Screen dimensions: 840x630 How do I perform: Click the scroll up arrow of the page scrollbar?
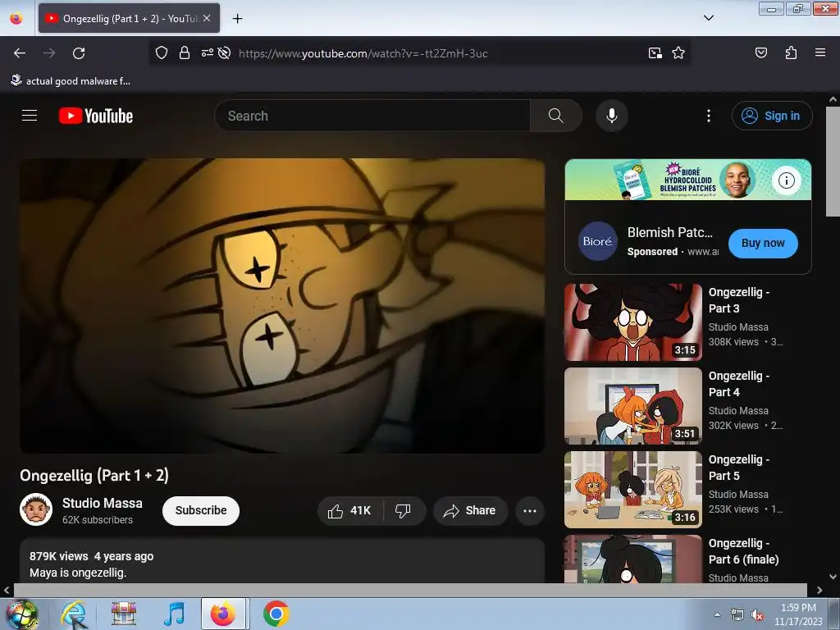(x=833, y=99)
